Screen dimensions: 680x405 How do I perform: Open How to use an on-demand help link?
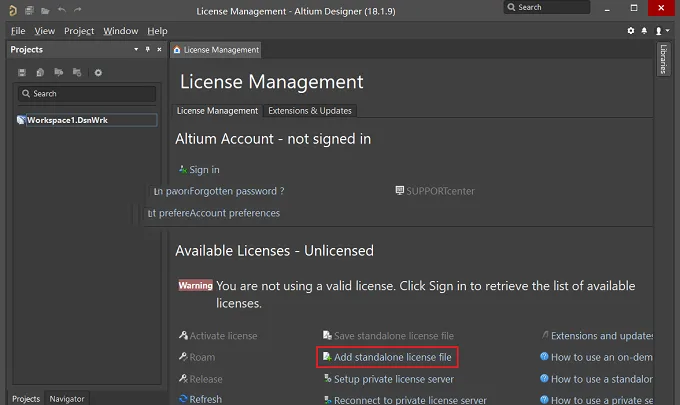pyautogui.click(x=602, y=357)
